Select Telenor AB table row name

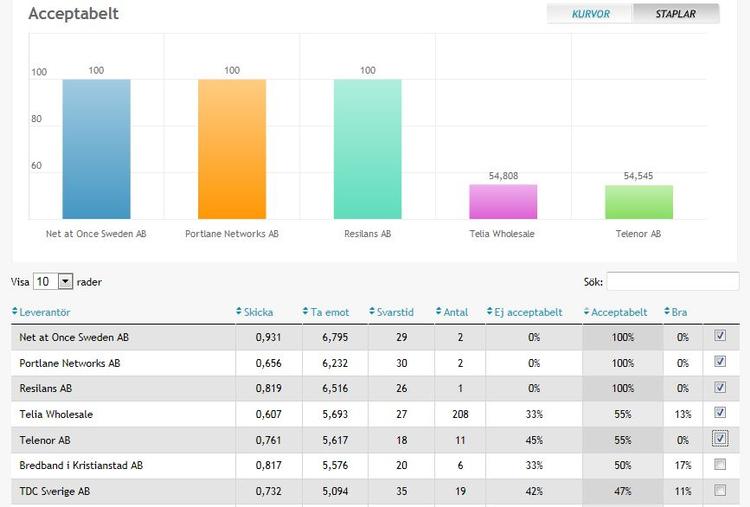pyautogui.click(x=45, y=440)
